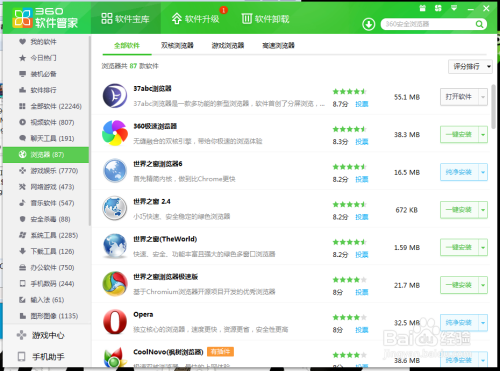Screen dimensions: 500x371
Task: Click the play icon beside 视频软件 (807)
Action: 22,122
